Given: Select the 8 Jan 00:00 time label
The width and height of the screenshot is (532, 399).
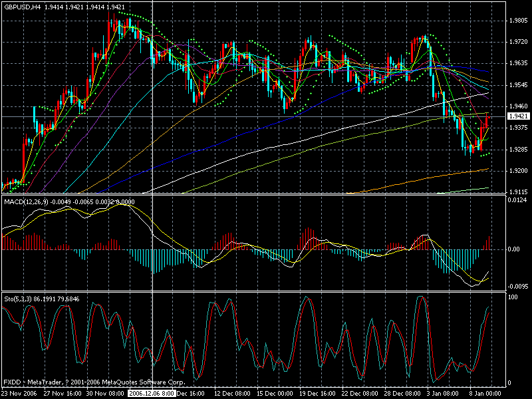Looking at the screenshot, I should pyautogui.click(x=487, y=394).
